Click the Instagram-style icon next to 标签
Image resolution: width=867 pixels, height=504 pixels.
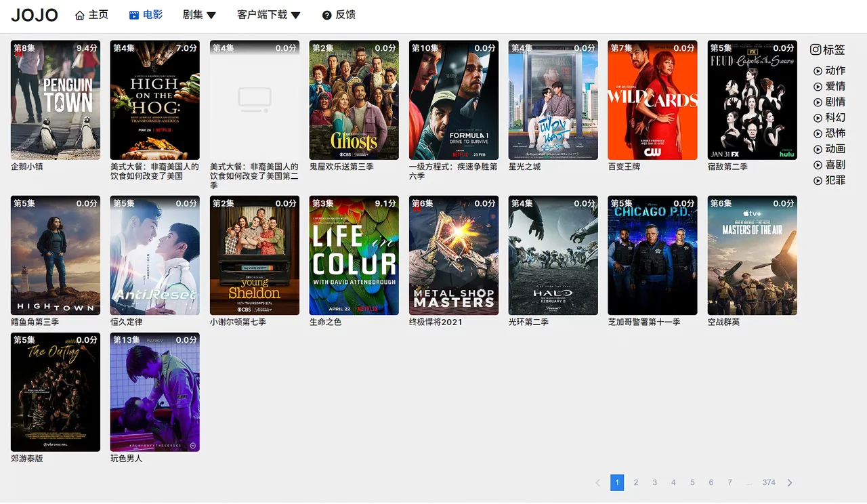(816, 49)
